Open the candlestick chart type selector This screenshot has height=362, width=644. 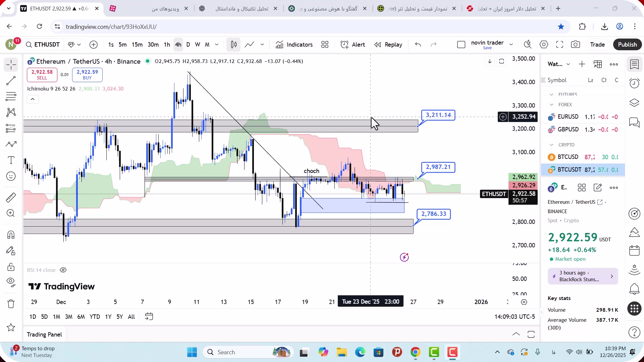coord(234,45)
